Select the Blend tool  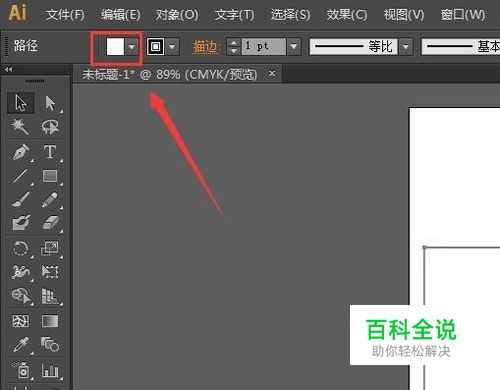click(x=50, y=345)
